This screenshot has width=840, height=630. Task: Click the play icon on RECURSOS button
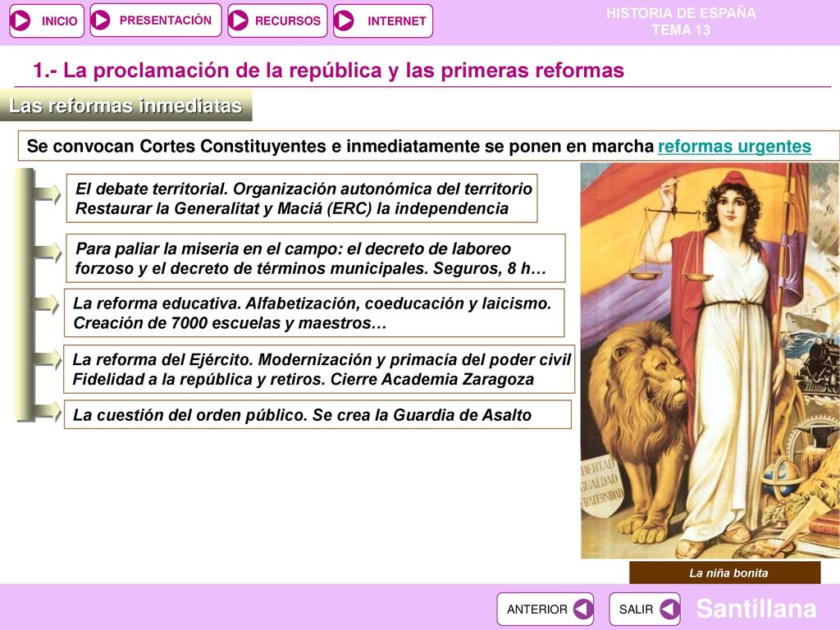click(x=238, y=21)
